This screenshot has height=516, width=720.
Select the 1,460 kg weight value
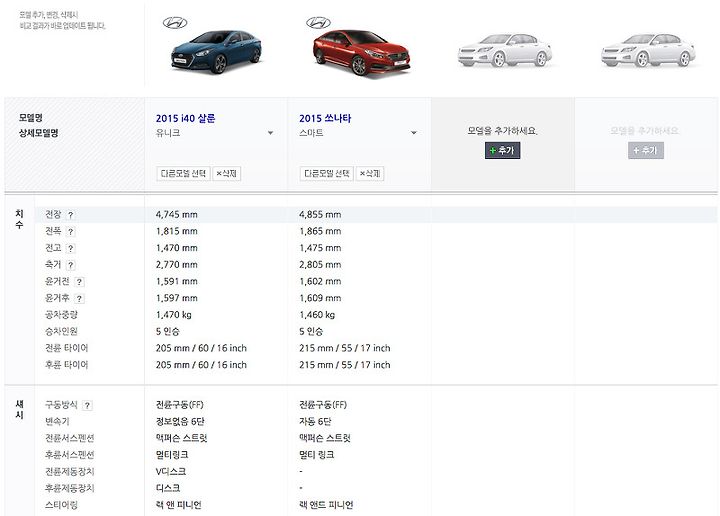[317, 315]
